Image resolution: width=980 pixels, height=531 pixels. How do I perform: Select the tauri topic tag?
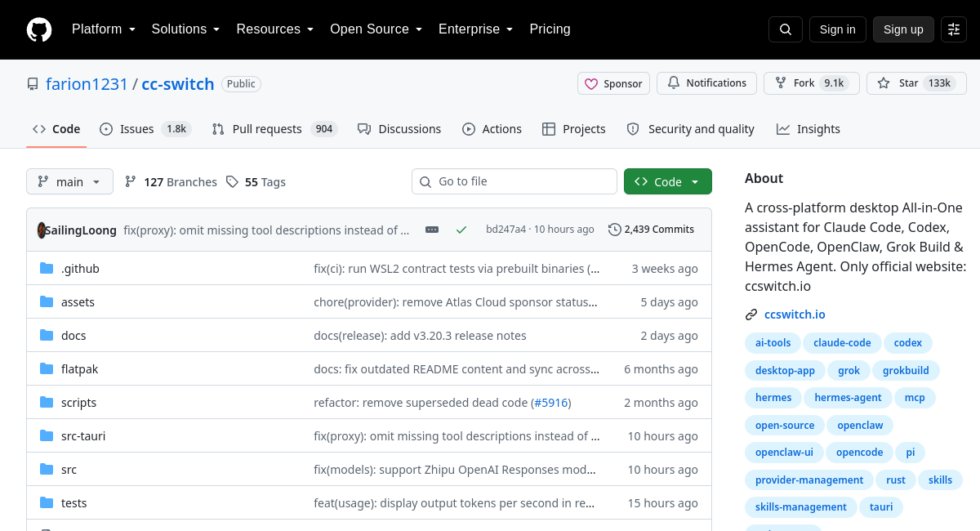[x=881, y=507]
